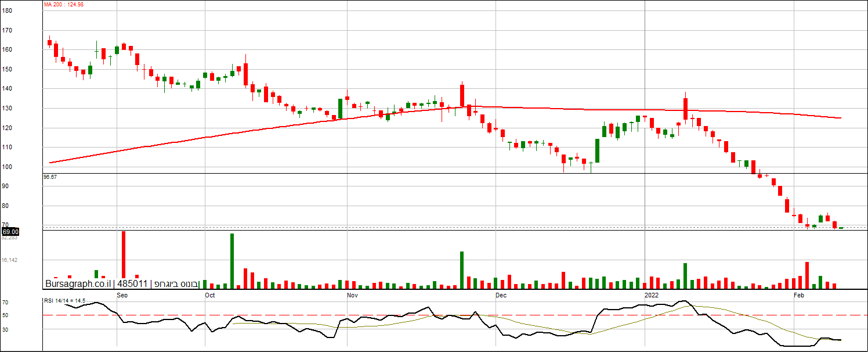Click the 485011 security number text

(x=132, y=284)
